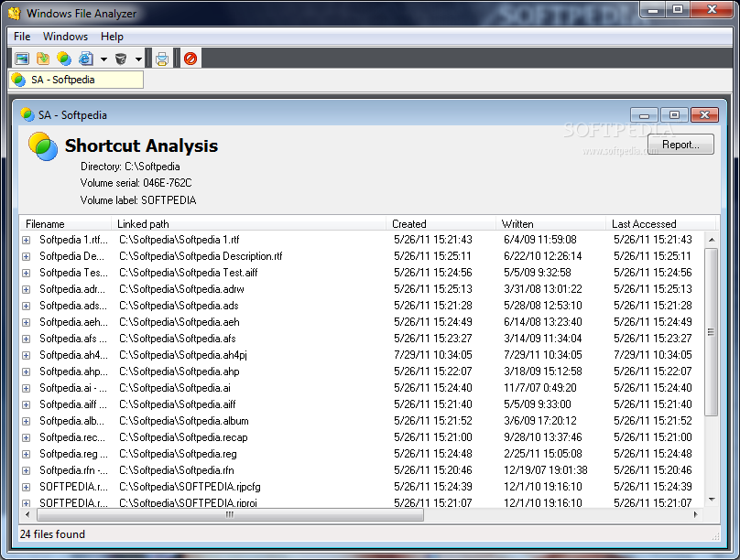740x560 pixels.
Task: Click the horizontal scrollbar thumb
Action: pos(230,515)
